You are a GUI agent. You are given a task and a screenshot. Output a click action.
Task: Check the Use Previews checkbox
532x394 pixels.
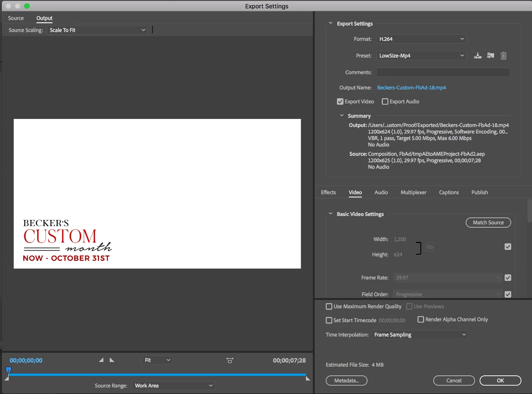pyautogui.click(x=409, y=306)
